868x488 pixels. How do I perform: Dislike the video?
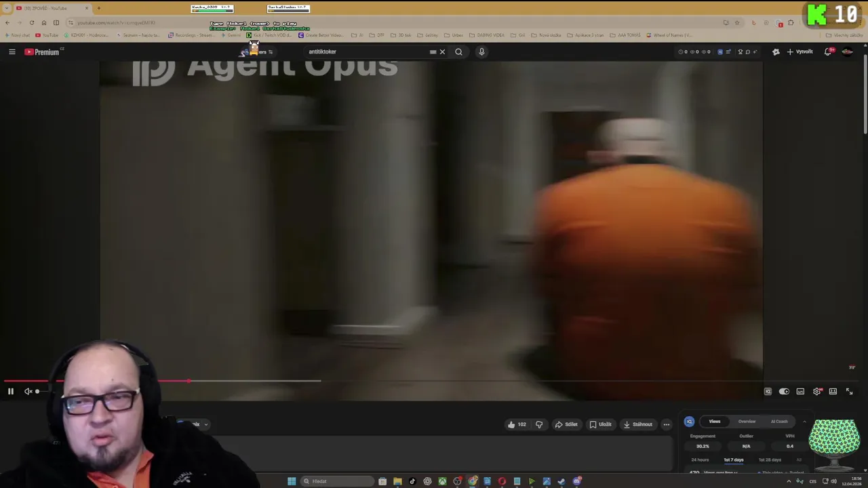(539, 424)
